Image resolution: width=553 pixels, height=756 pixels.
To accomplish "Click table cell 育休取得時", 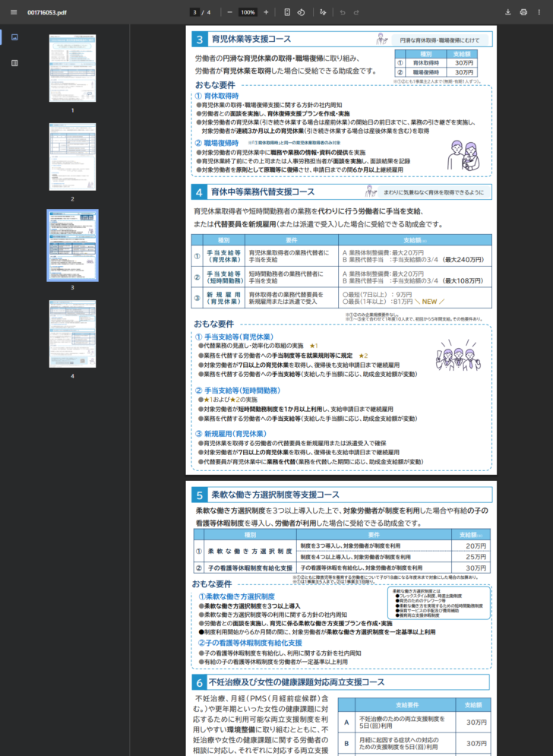I will click(426, 63).
